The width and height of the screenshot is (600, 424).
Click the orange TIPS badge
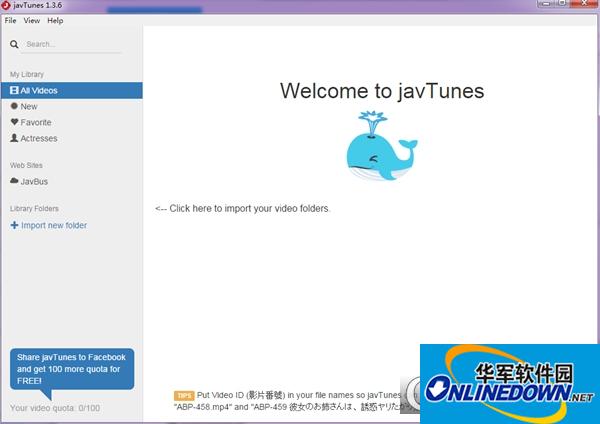pos(184,395)
